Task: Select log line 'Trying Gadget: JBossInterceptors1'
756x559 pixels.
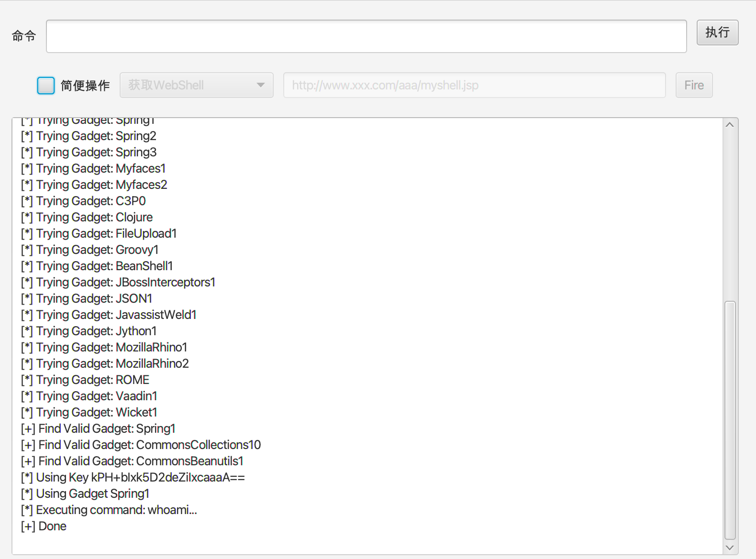Action: coord(118,282)
